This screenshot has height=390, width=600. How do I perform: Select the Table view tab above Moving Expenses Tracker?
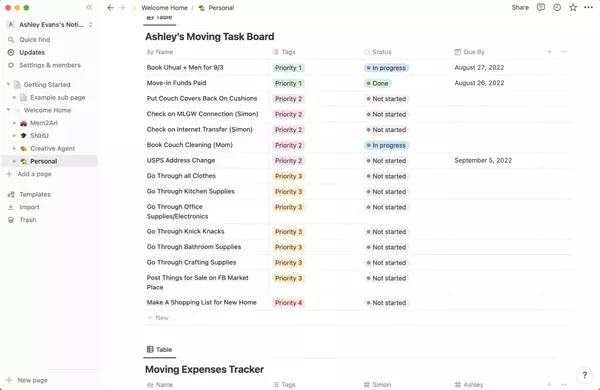click(x=160, y=349)
